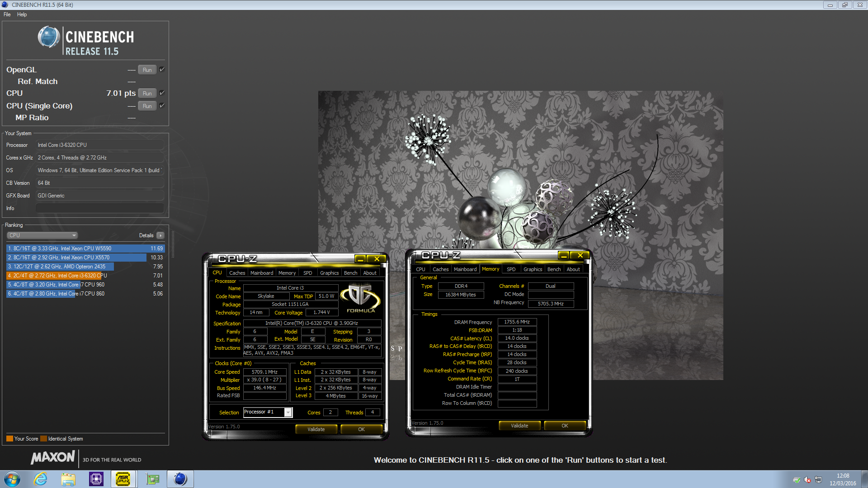Close the right CPU-Z Memory window
The image size is (868, 488).
click(x=580, y=255)
